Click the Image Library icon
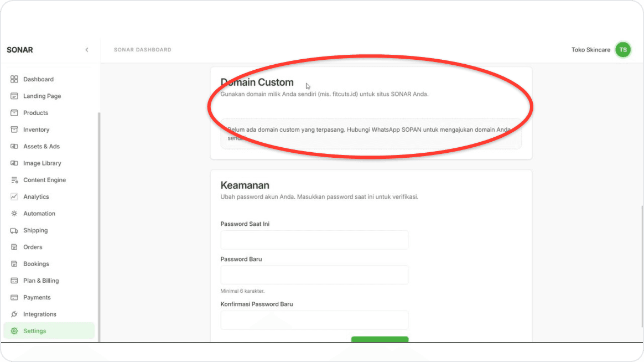The height and width of the screenshot is (362, 644). click(14, 163)
